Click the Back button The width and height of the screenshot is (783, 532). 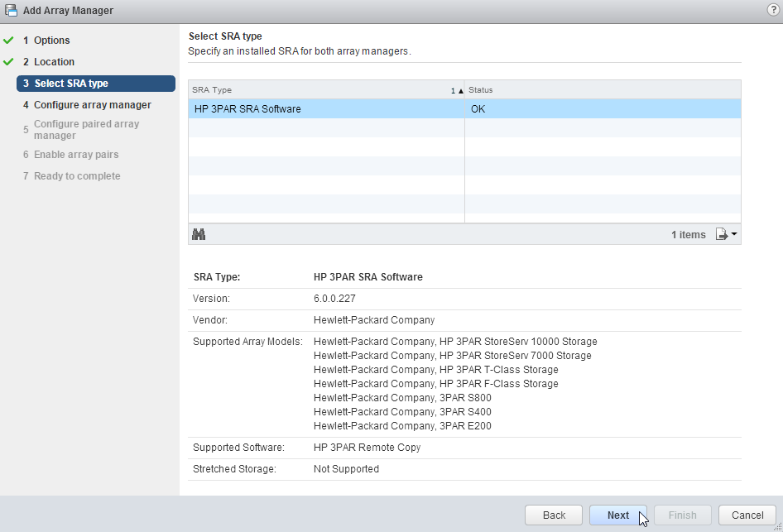[554, 515]
